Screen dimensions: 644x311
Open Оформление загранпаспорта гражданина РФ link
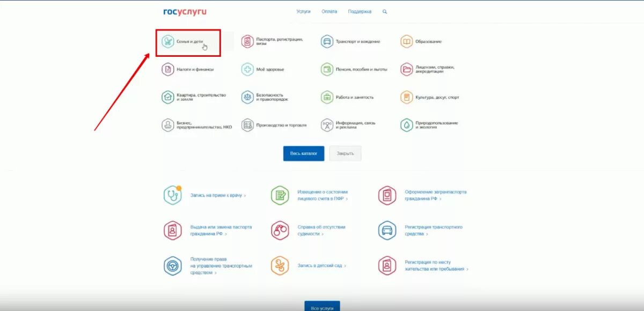(x=436, y=195)
